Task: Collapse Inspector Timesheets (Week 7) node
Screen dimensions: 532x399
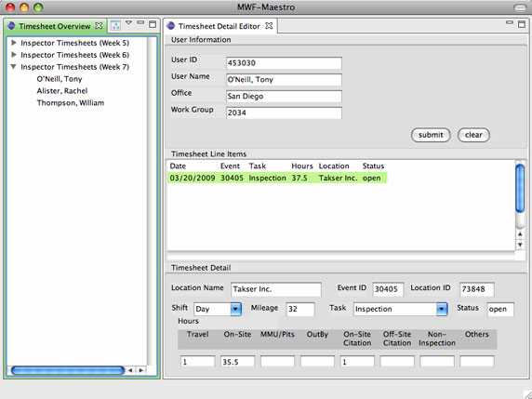Action: [14, 67]
